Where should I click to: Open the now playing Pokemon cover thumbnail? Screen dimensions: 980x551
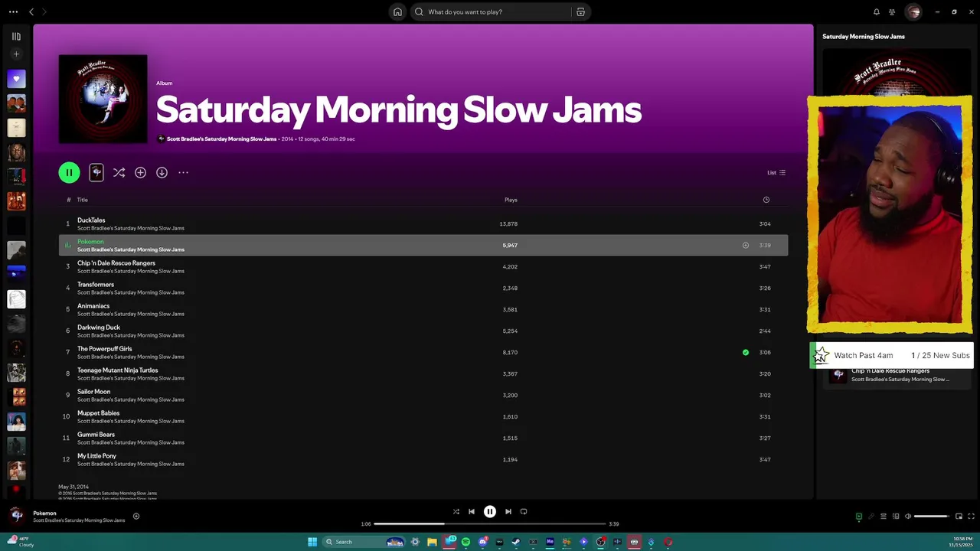coord(16,517)
